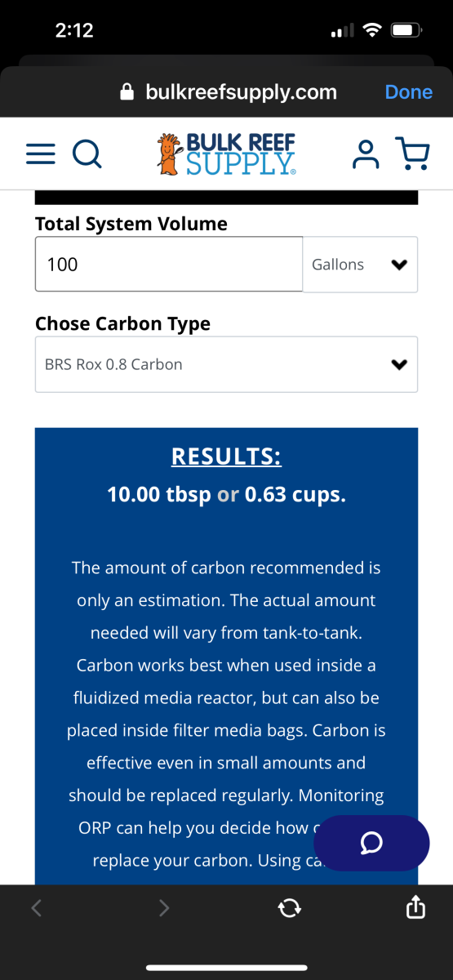Tap the lock icon beside the URL

pyautogui.click(x=127, y=91)
